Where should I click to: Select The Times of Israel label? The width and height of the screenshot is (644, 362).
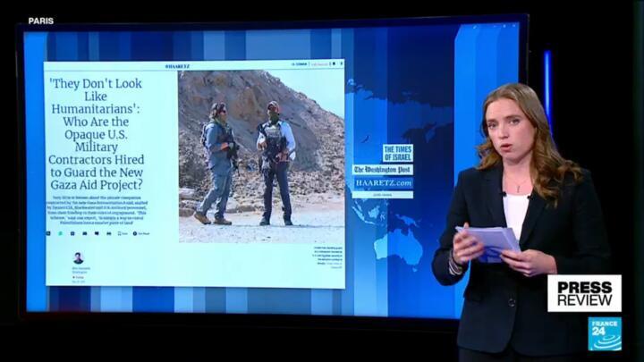click(x=397, y=154)
